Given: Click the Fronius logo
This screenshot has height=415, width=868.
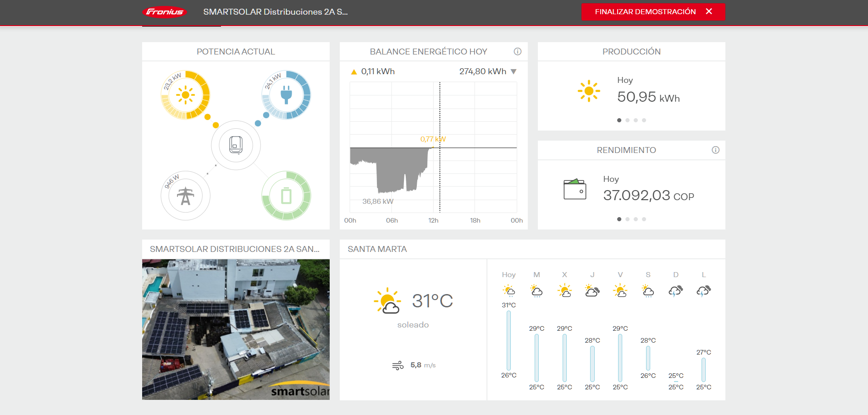Looking at the screenshot, I should (x=165, y=12).
